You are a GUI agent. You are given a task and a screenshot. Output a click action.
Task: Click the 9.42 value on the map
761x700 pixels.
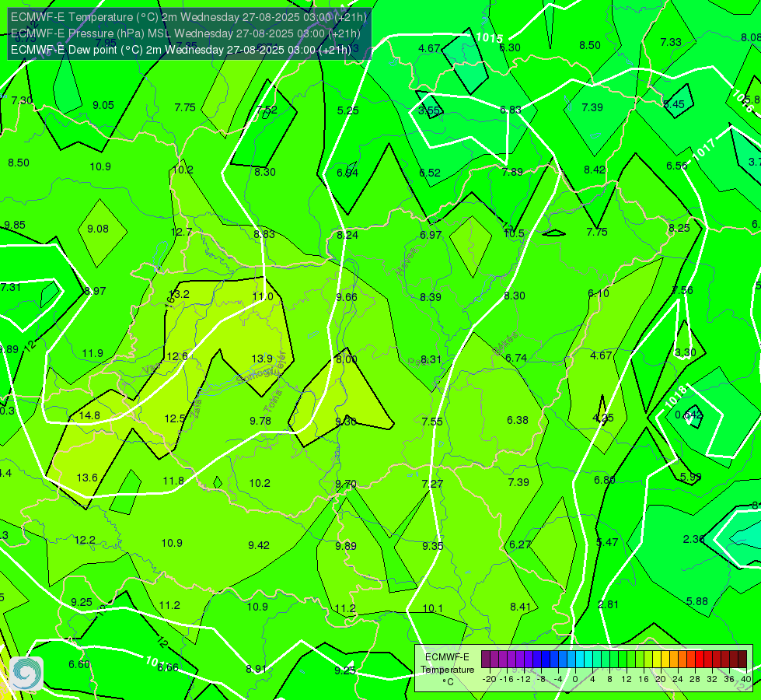pos(259,545)
